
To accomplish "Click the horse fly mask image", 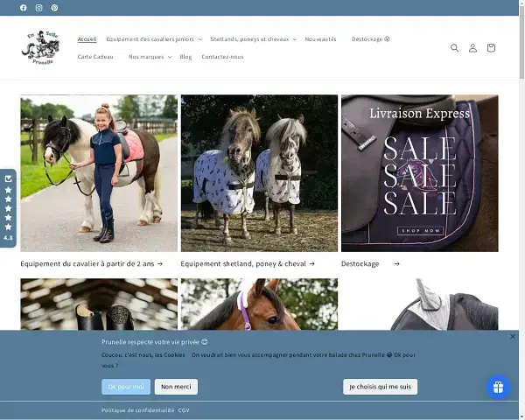I will [x=420, y=304].
